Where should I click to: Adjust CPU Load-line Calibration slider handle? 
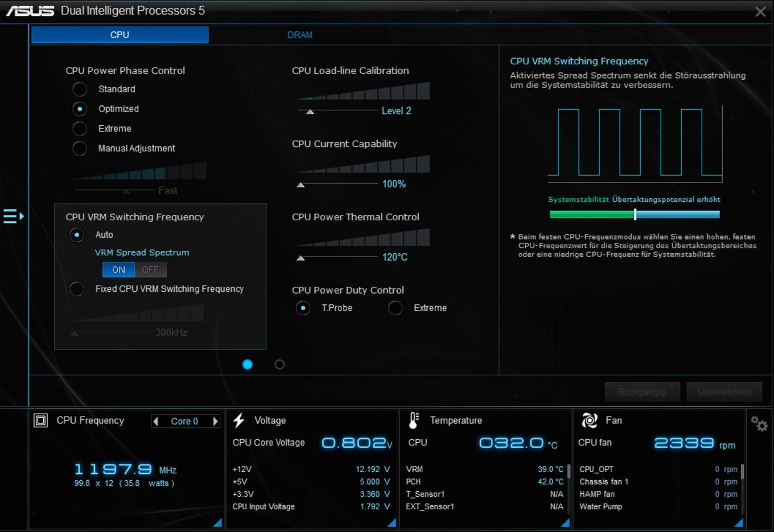pyautogui.click(x=310, y=112)
